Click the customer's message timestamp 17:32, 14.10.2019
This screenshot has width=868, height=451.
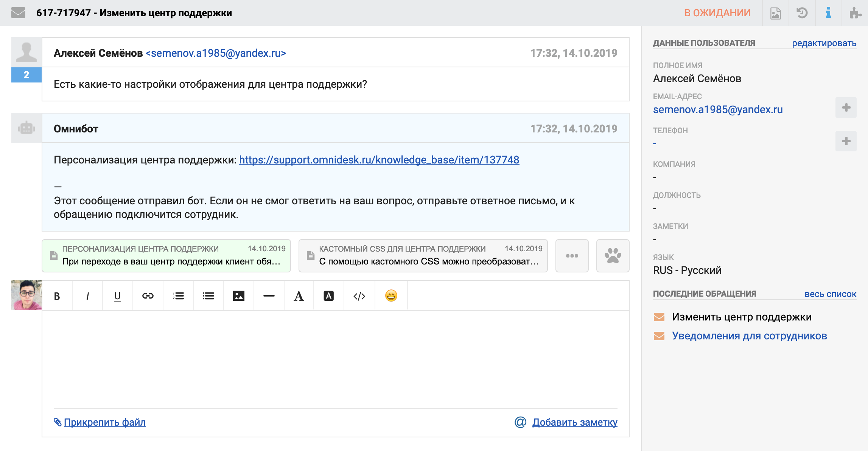pyautogui.click(x=574, y=53)
